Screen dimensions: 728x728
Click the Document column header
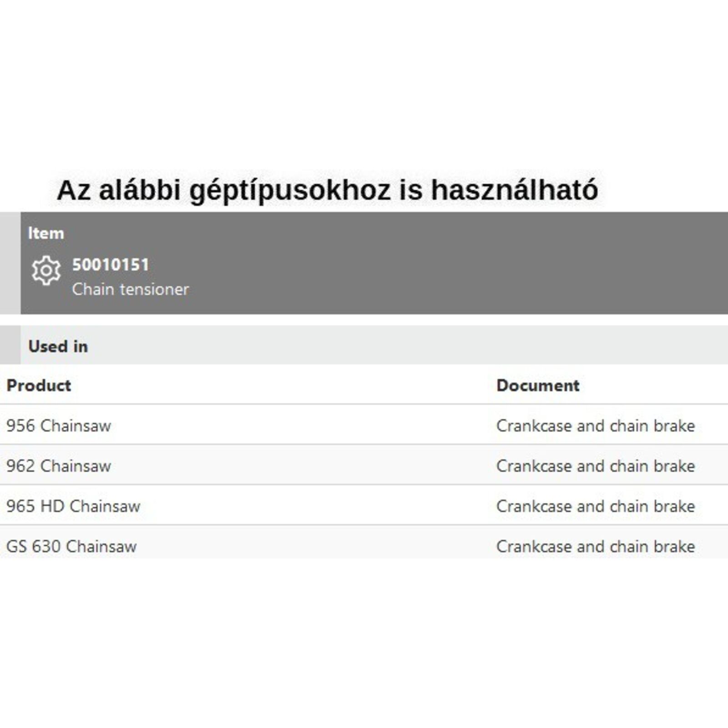(538, 385)
